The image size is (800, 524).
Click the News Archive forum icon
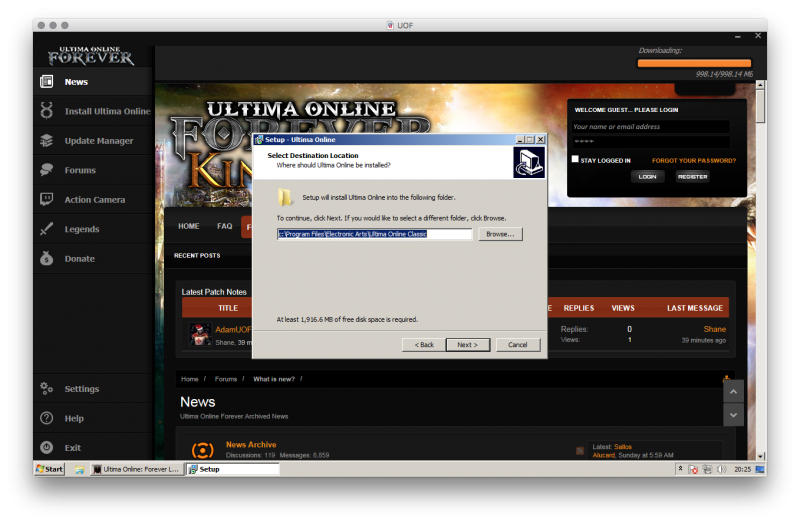point(203,450)
